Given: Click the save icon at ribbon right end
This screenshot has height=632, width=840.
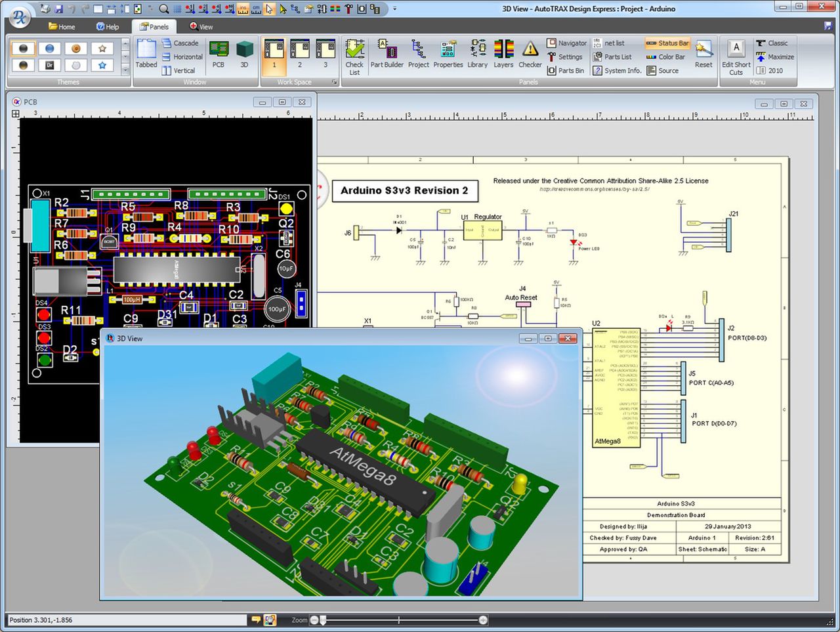Looking at the screenshot, I should (x=828, y=26).
